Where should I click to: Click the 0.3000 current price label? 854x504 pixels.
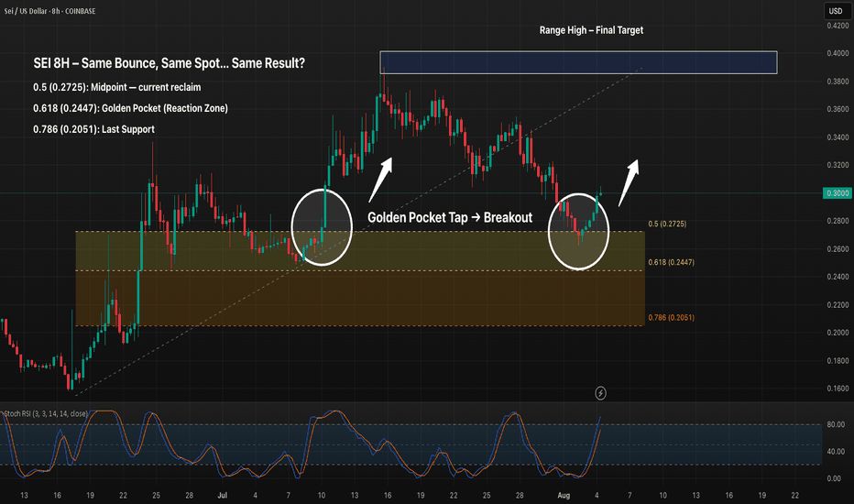point(835,193)
